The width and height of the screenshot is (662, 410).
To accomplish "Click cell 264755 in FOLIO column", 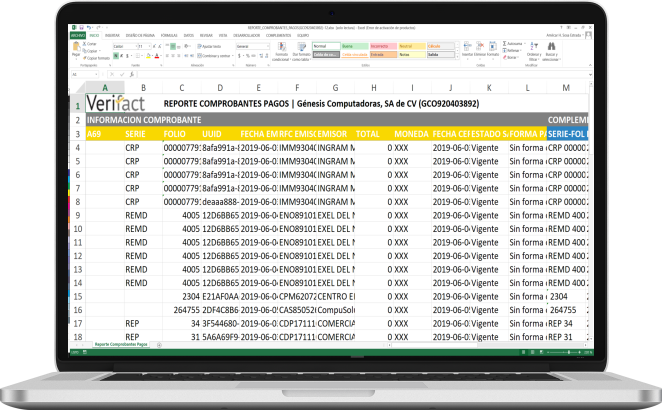I will tap(182, 310).
